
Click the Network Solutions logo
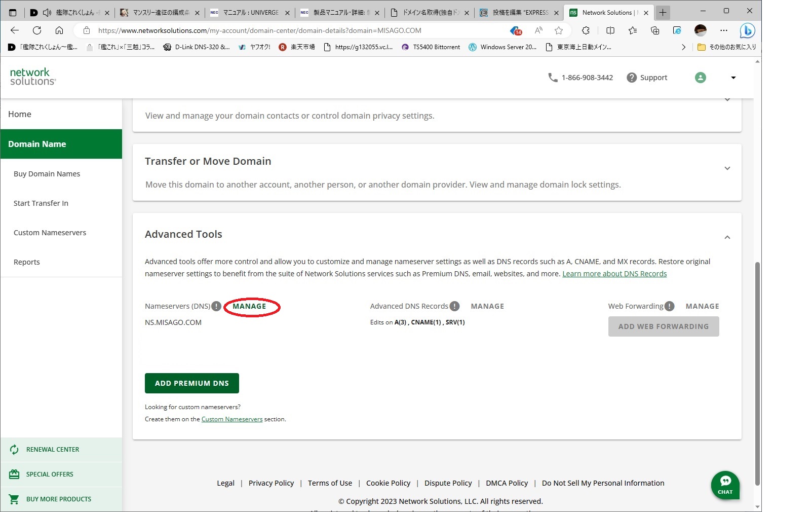(x=33, y=77)
